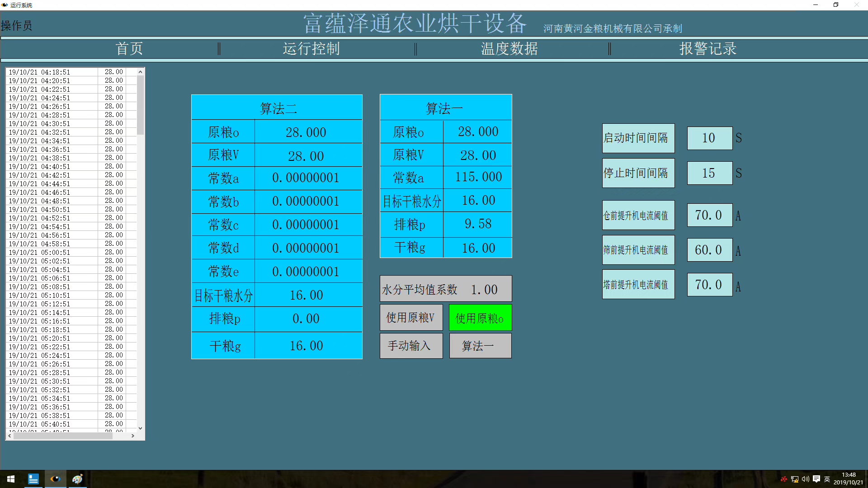This screenshot has width=868, height=488.
Task: Click the horizontal scrollbar thumb in data list
Action: pyautogui.click(x=63, y=436)
